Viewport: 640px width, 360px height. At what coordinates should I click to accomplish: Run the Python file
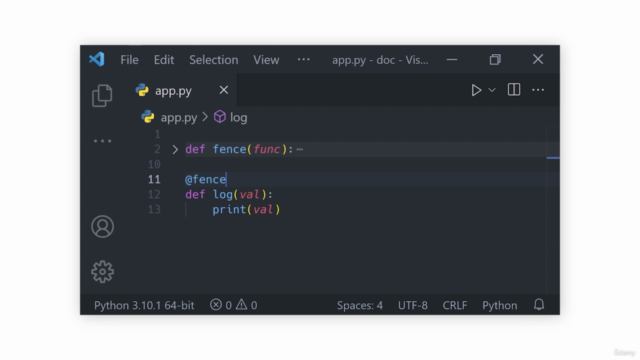tap(476, 90)
